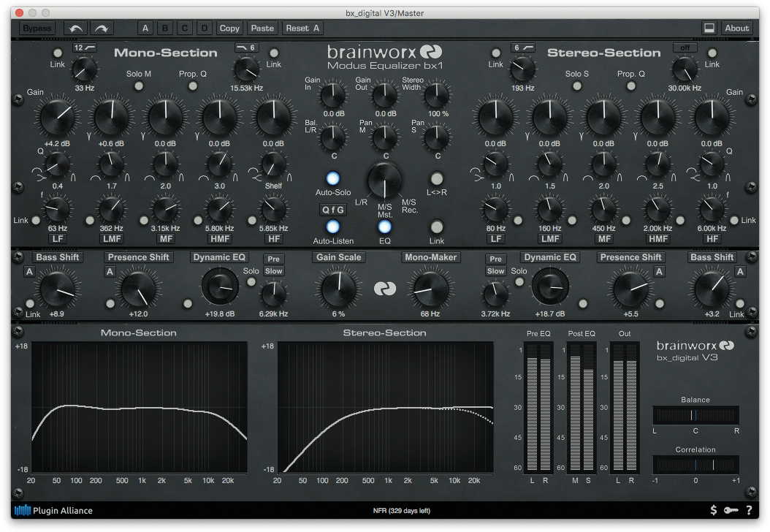770x532 pixels.
Task: Select settings bank B
Action: point(166,28)
